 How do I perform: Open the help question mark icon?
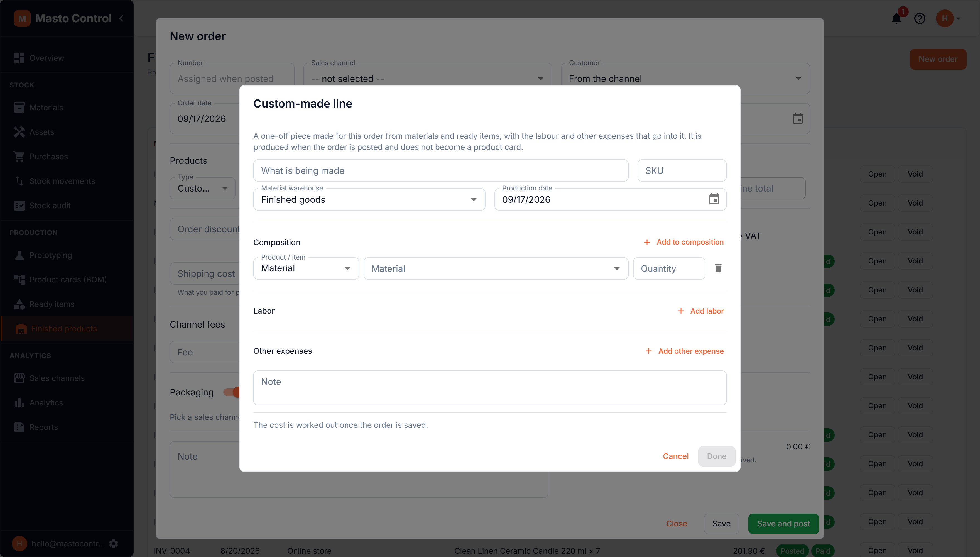point(920,18)
